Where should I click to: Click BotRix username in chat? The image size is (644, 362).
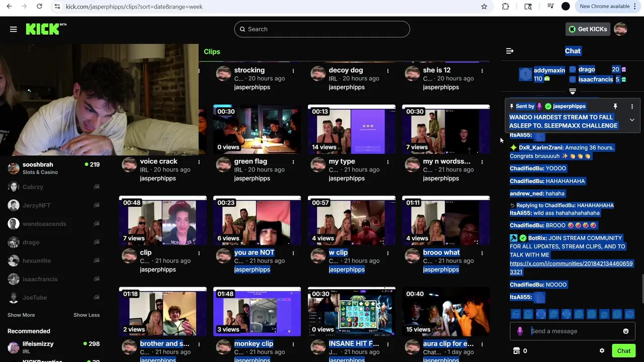tap(537, 238)
